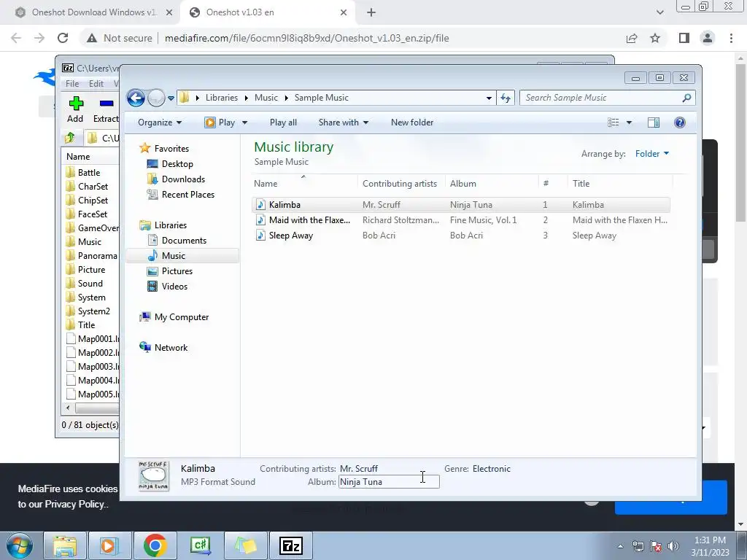This screenshot has height=560, width=747.
Task: Click the Kalimba album art thumbnail
Action: [153, 475]
